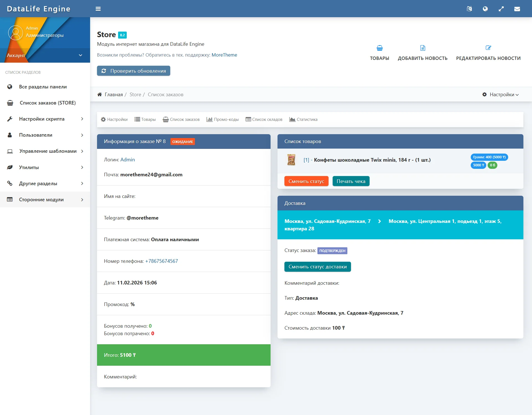Screen dimensions: 532x415
Task: Switch to the Промо-коды tab
Action: [x=223, y=119]
